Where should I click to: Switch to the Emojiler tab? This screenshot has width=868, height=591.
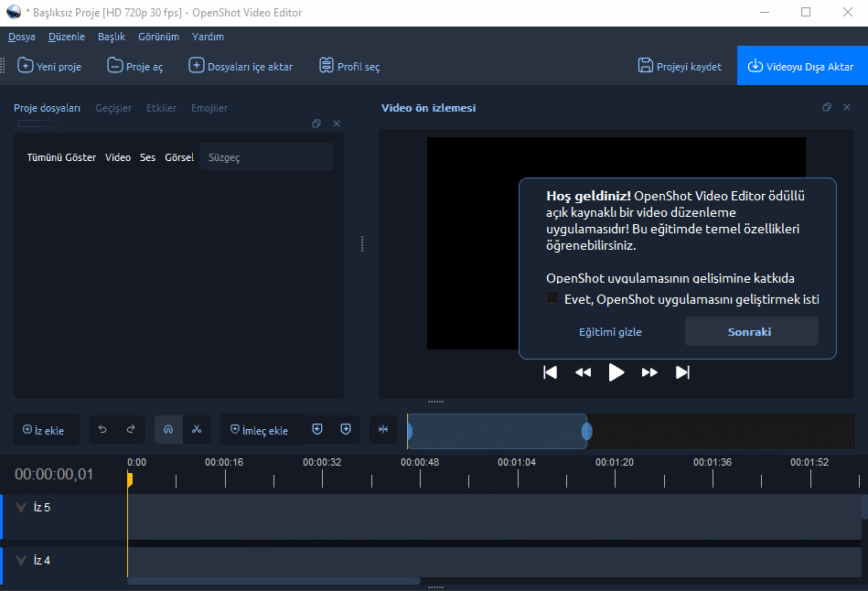[209, 108]
